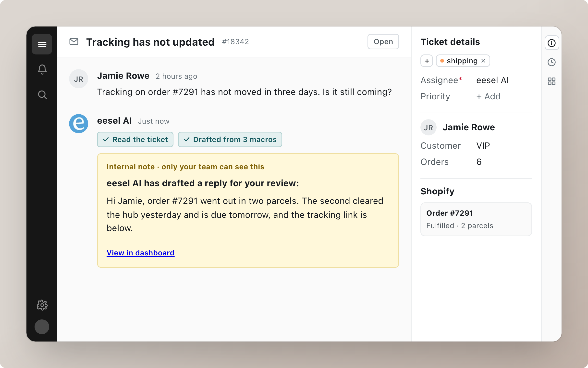Viewport: 588px width, 368px height.
Task: Add a new tag with plus button
Action: (x=427, y=61)
